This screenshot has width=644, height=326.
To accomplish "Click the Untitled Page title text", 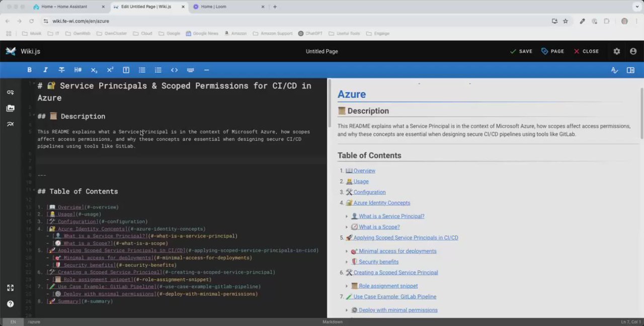I will tap(322, 51).
